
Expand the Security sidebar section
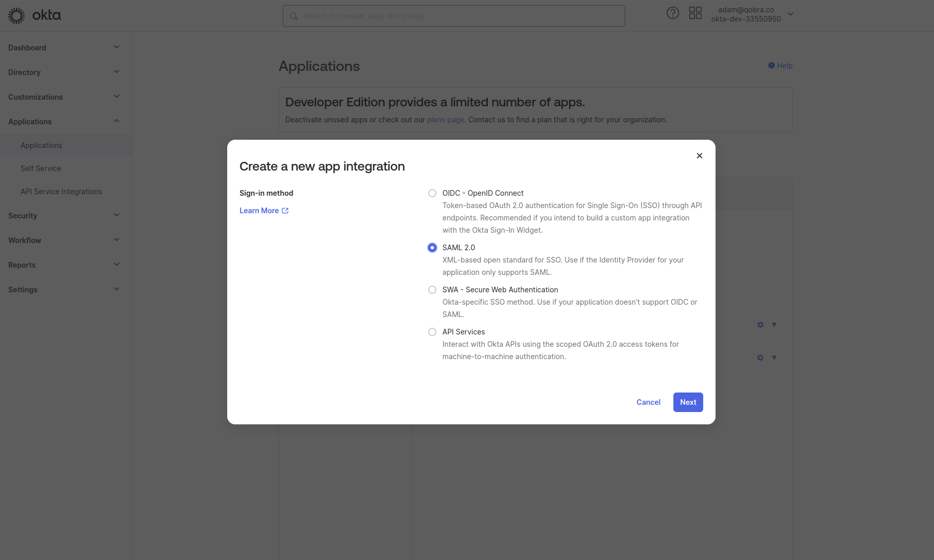(x=66, y=215)
